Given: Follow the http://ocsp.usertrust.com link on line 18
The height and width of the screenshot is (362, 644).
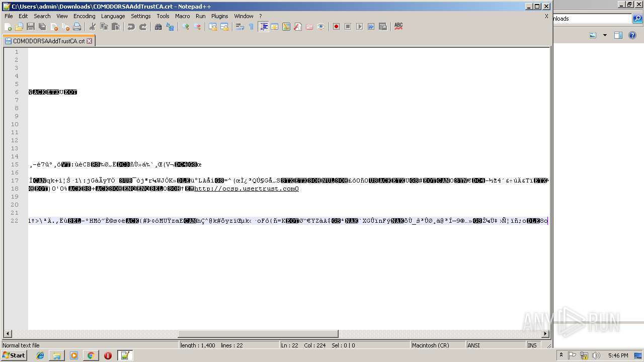Looking at the screenshot, I should pyautogui.click(x=247, y=189).
